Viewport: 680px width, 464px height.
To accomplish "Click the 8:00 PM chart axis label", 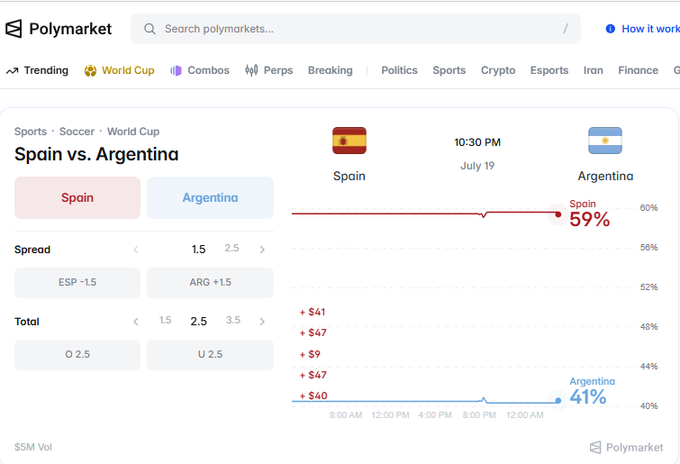I will pos(479,415).
